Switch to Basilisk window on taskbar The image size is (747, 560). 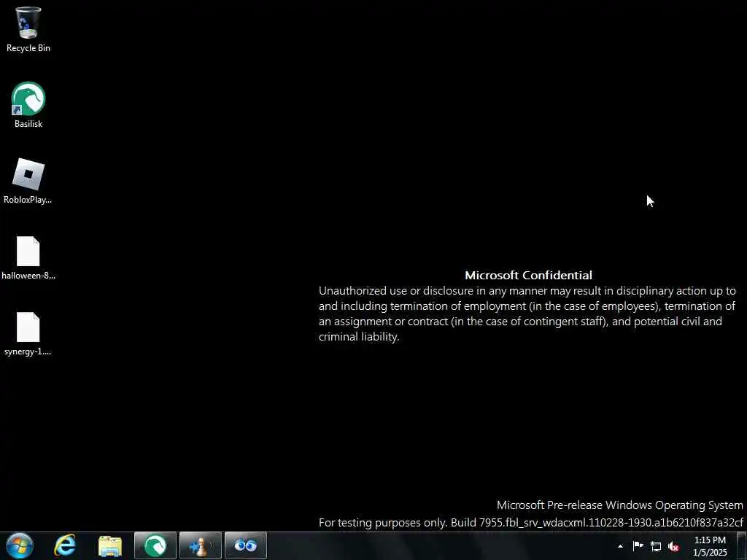pyautogui.click(x=155, y=545)
